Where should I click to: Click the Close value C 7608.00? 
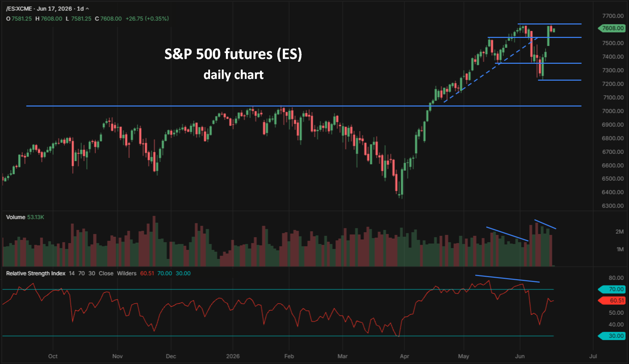108,19
